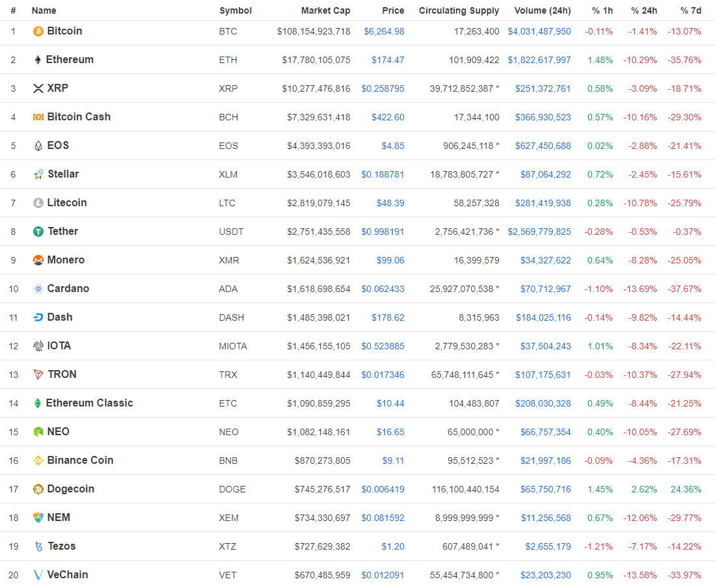Click the Bitcoin orange logo icon
The width and height of the screenshot is (715, 588).
pyautogui.click(x=38, y=31)
